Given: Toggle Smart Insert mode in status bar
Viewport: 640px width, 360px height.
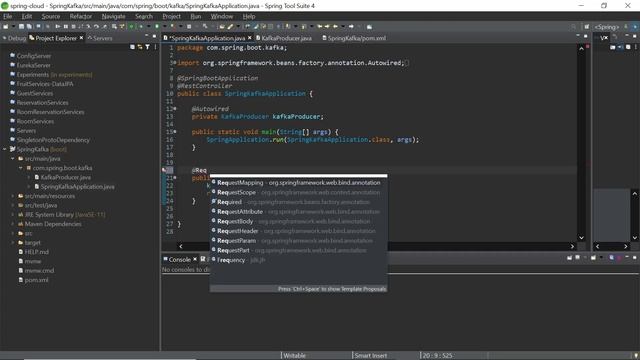Looking at the screenshot, I should click(371, 356).
